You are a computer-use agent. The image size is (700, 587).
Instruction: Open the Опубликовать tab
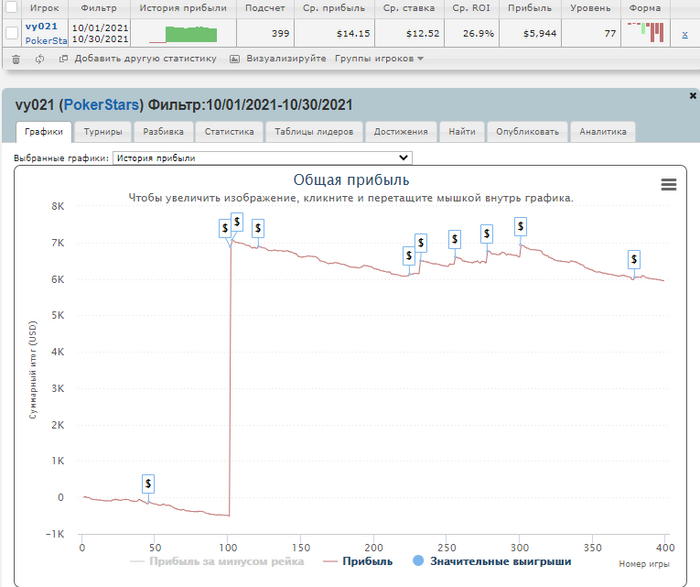[x=528, y=132]
